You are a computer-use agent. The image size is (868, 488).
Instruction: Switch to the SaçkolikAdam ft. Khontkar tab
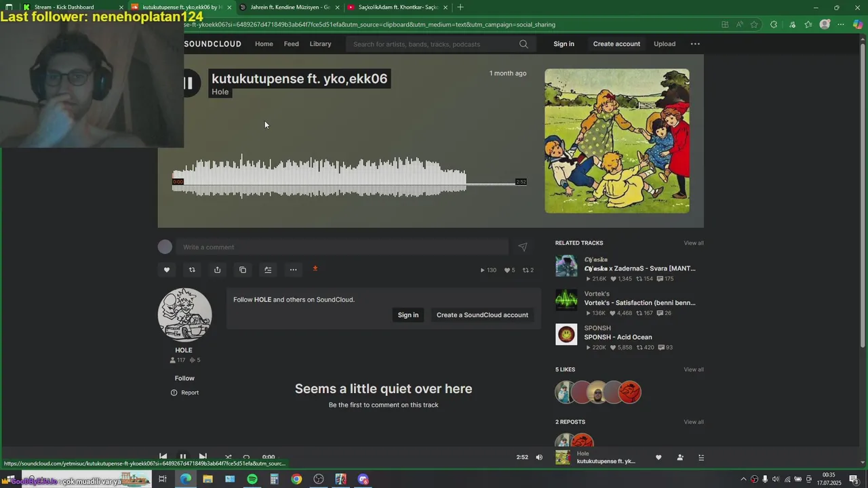[x=397, y=7]
